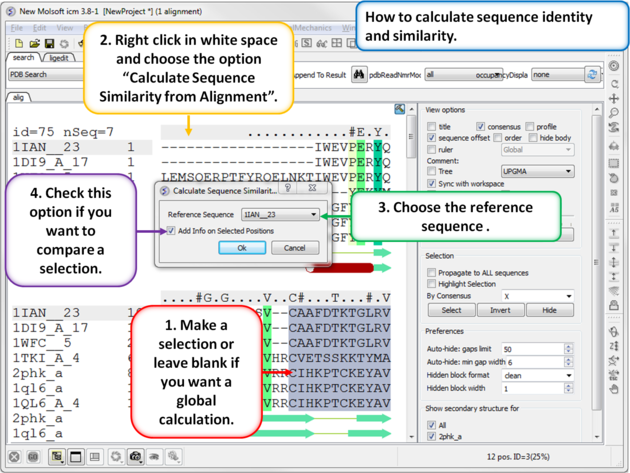Click the dialog help question mark button
Image resolution: width=630 pixels, height=473 pixels.
click(288, 188)
